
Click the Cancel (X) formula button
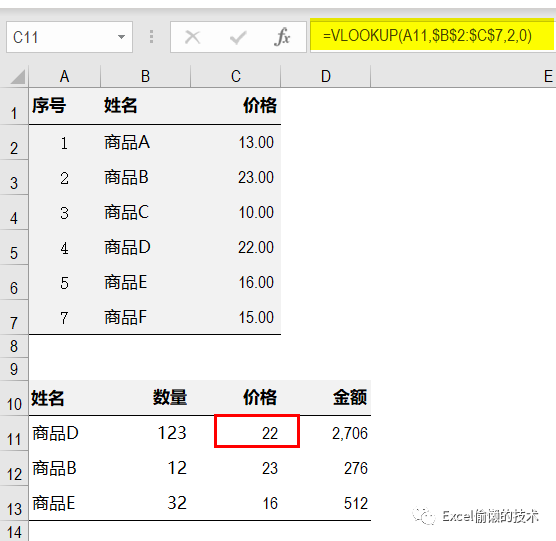tap(193, 37)
